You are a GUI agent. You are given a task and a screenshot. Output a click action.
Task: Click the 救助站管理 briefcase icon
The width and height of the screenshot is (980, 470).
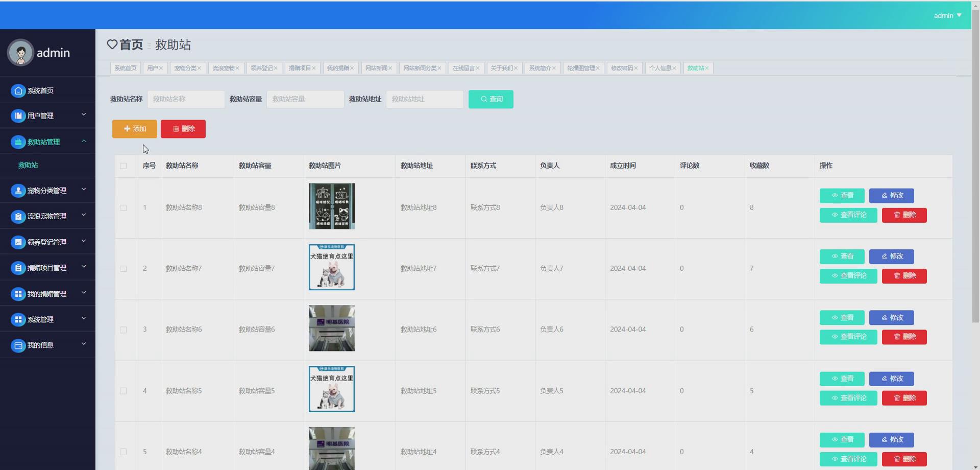[x=18, y=142]
